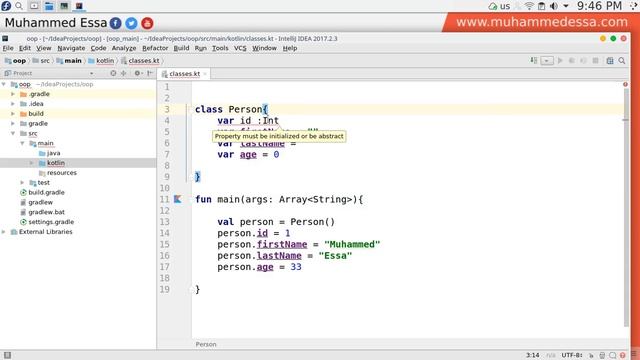Click the hide Project panel icon

pos(150,73)
